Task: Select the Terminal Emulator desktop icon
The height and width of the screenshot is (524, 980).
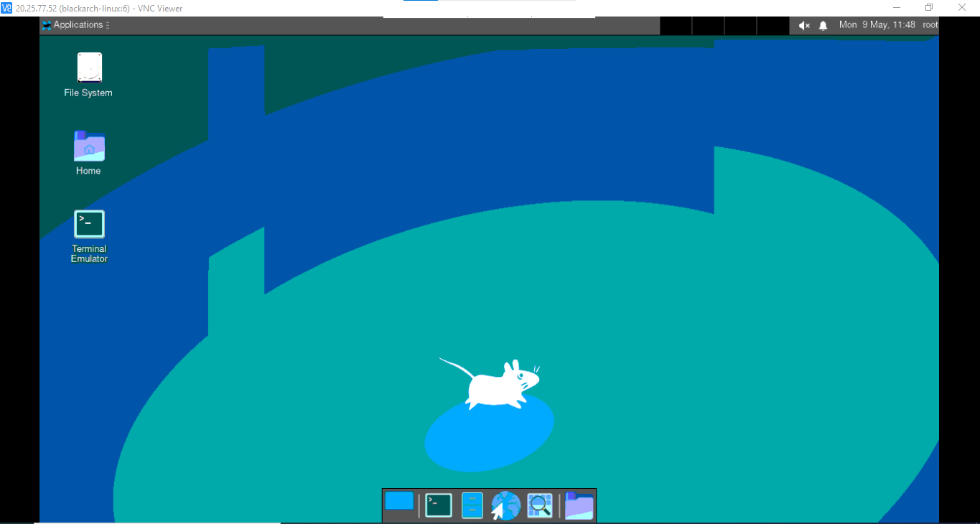Action: point(89,236)
